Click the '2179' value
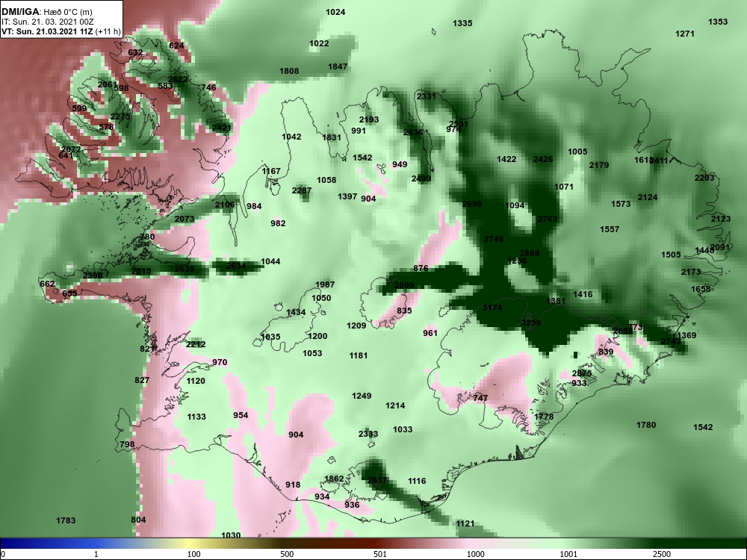The image size is (747, 560). pos(599,165)
